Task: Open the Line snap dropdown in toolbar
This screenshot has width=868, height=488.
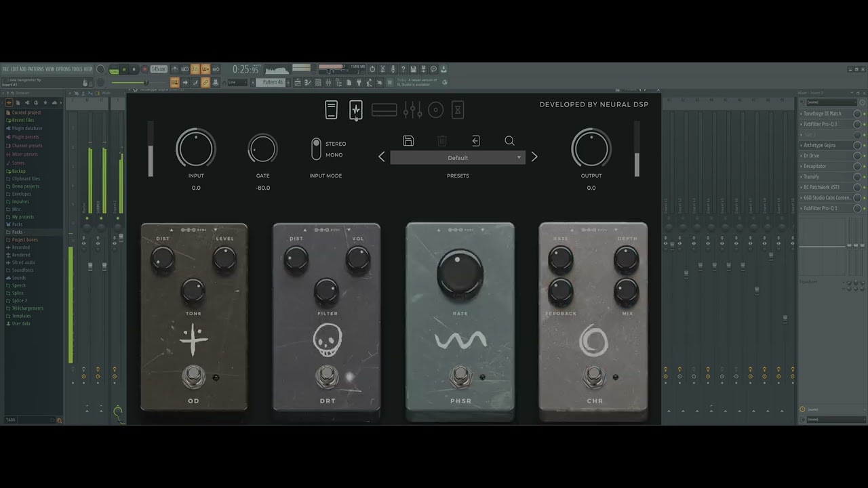Action: click(238, 83)
